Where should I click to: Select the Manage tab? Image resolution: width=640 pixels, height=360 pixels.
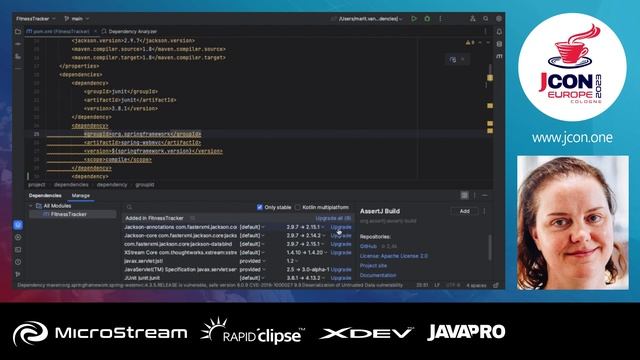coord(81,196)
